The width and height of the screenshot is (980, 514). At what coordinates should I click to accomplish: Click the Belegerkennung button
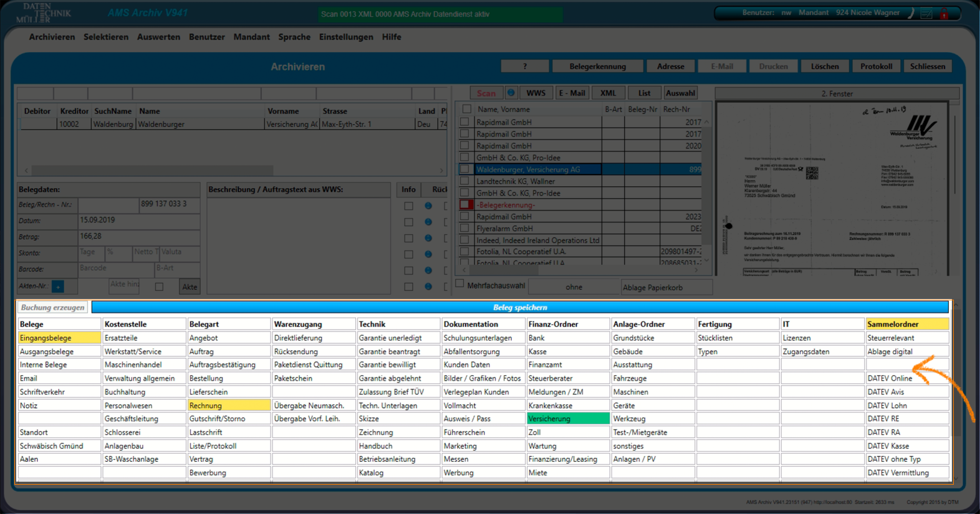click(x=597, y=67)
